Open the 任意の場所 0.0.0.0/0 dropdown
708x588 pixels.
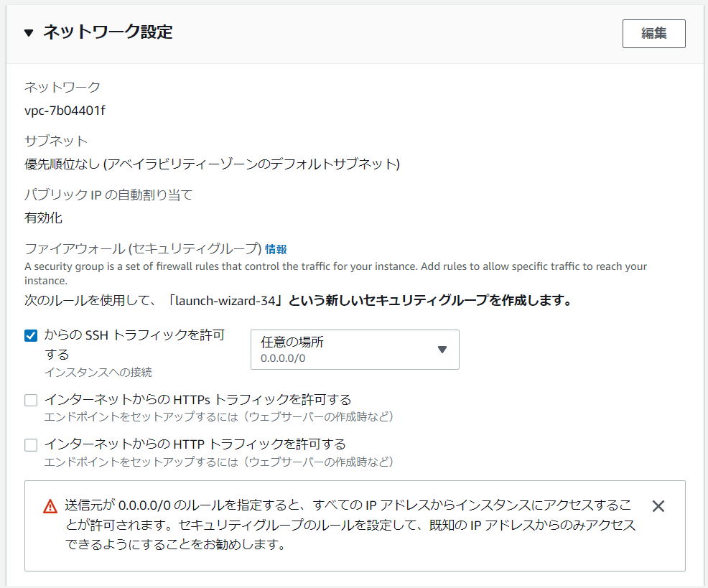pos(355,350)
